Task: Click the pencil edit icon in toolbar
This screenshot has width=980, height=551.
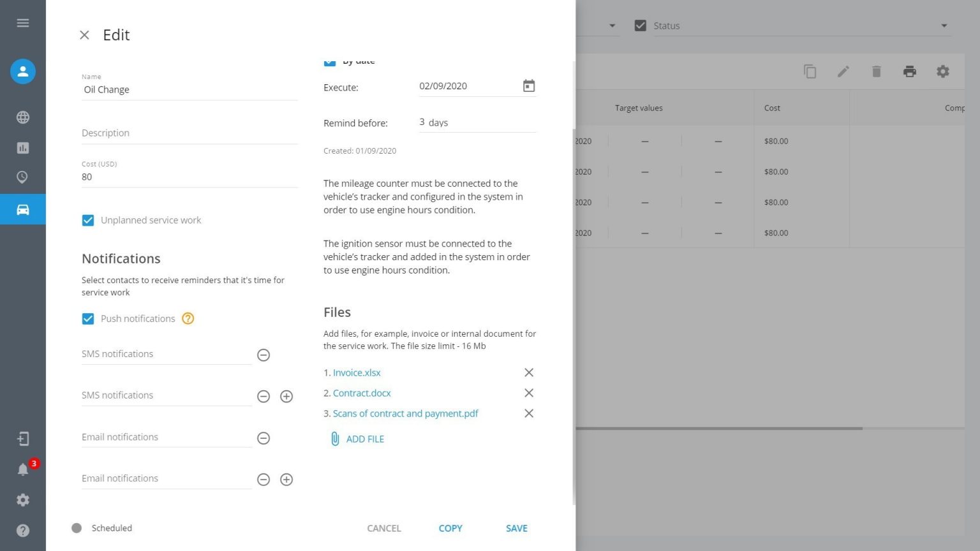Action: click(843, 71)
